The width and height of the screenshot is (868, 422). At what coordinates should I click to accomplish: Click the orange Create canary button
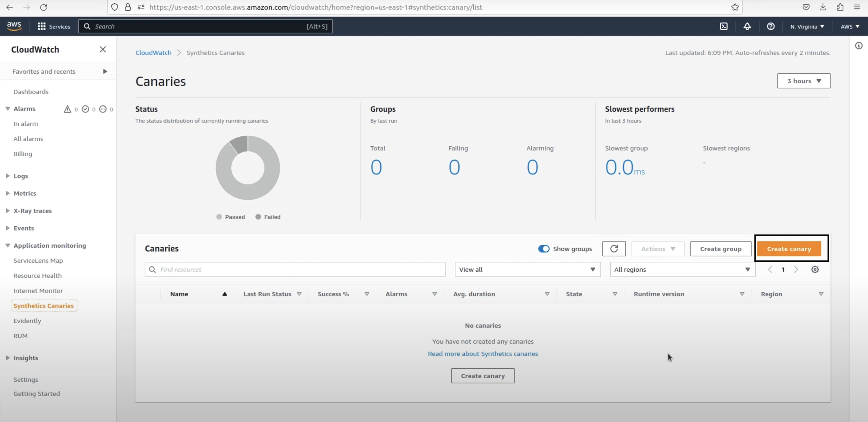789,248
